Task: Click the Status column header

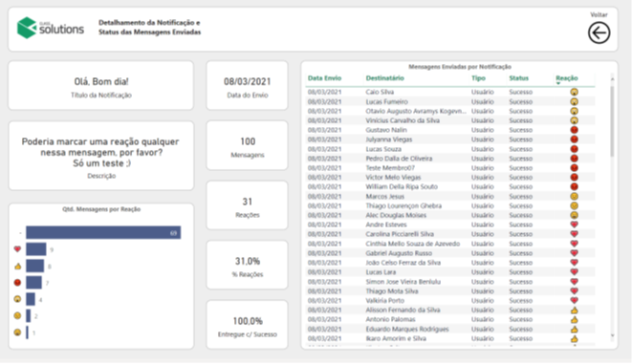Action: click(x=519, y=78)
